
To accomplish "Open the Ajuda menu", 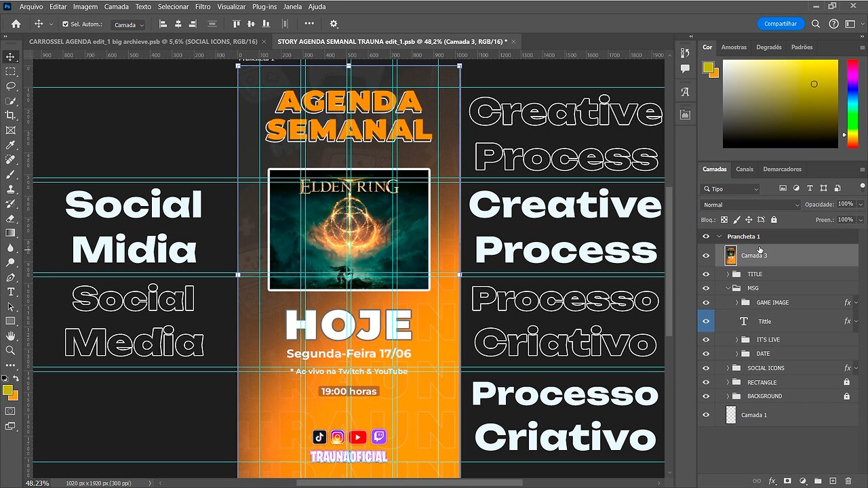I will (x=317, y=7).
